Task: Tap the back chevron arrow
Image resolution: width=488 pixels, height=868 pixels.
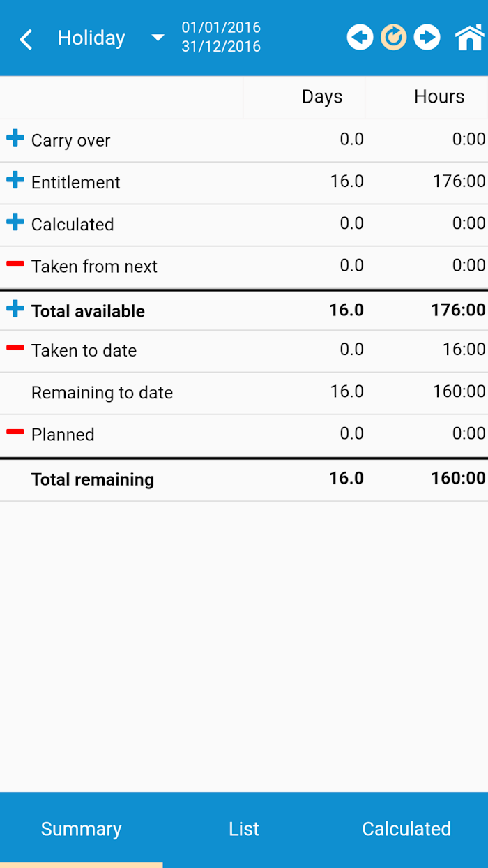Action: click(26, 39)
